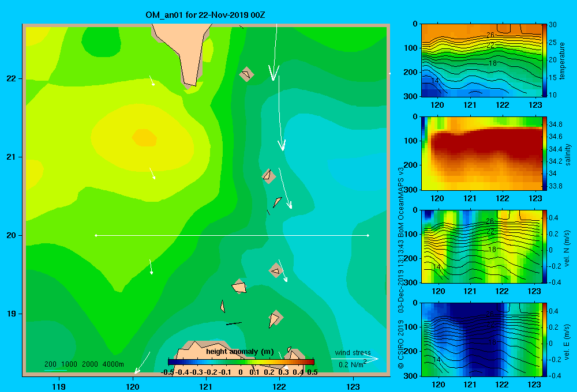This screenshot has width=577, height=392.
Task: Click the temperature color scale bar
Action: pos(545,61)
